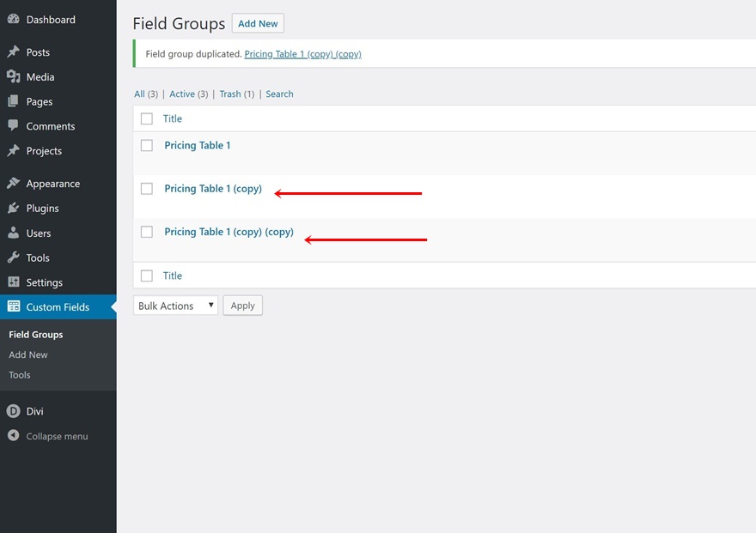The width and height of the screenshot is (756, 533).
Task: Toggle the select-all checkbox in header row
Action: click(x=147, y=118)
